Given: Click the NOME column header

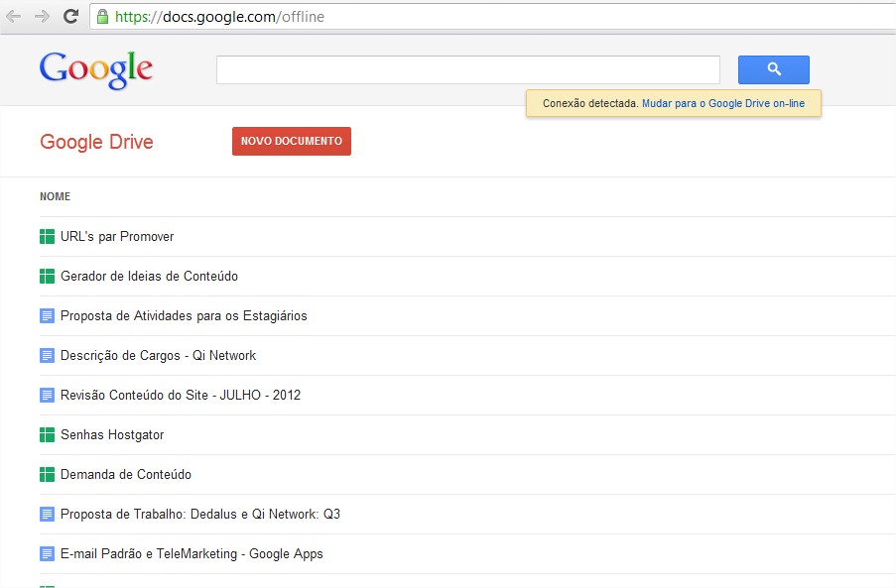Looking at the screenshot, I should click(56, 196).
